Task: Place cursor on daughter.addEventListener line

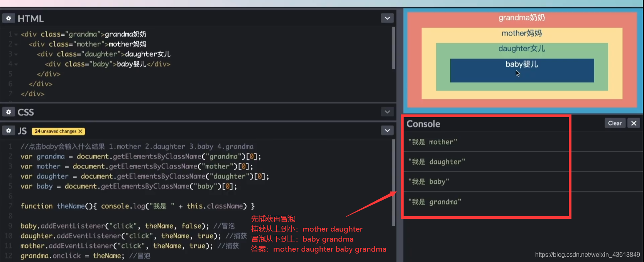Action: click(134, 236)
